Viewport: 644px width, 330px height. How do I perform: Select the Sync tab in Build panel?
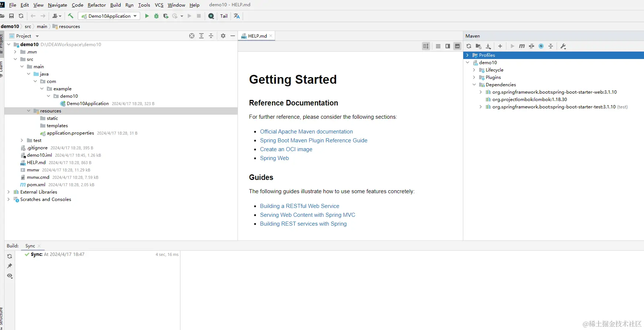click(x=30, y=246)
